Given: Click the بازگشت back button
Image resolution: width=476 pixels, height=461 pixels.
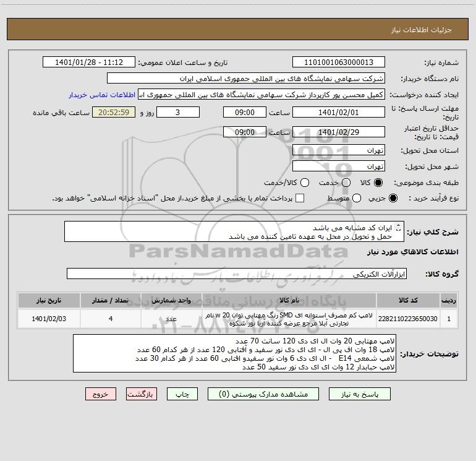Looking at the screenshot, I should (x=142, y=394).
